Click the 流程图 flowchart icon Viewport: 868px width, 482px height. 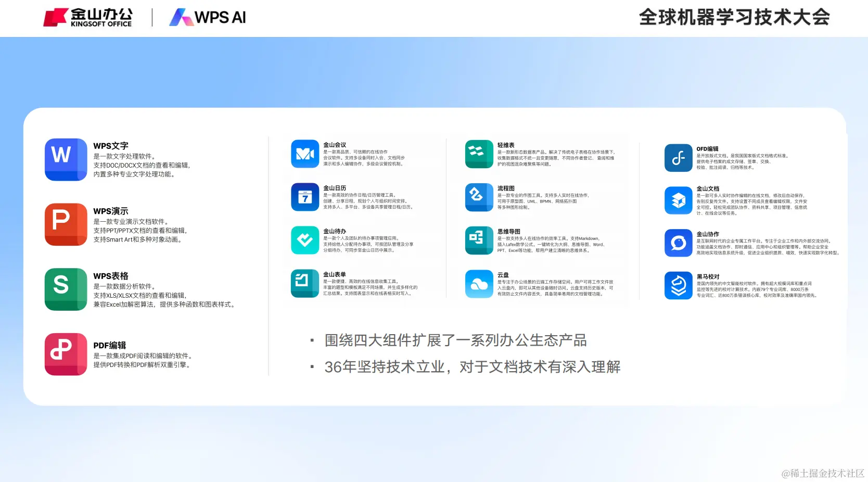pyautogui.click(x=479, y=197)
